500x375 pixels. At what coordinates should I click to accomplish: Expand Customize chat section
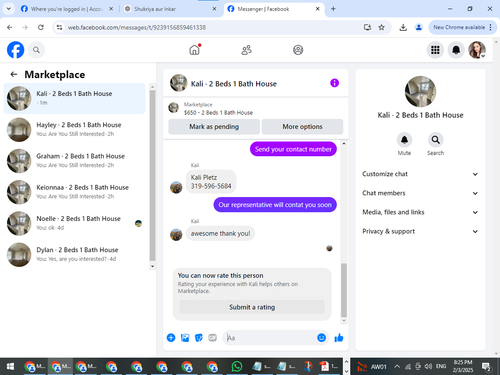click(x=420, y=174)
